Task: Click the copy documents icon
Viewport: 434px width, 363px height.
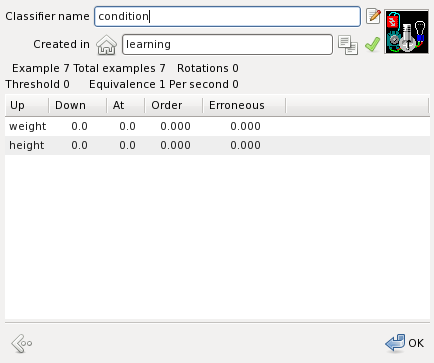Action: pos(348,45)
